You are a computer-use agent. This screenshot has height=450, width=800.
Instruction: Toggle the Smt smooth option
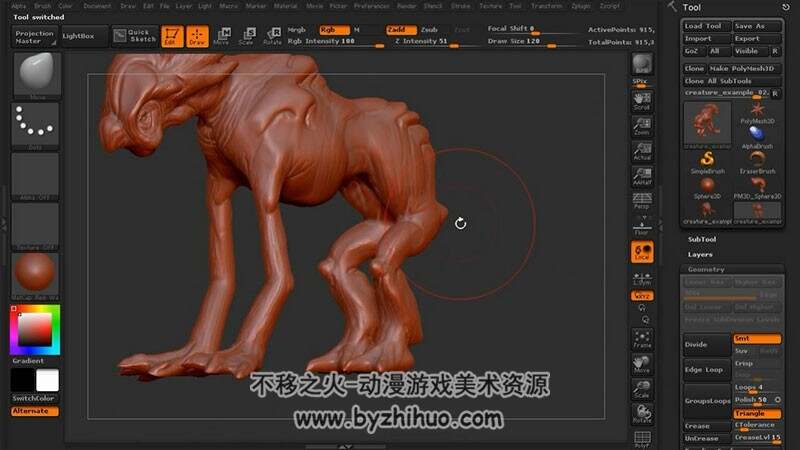[757, 339]
